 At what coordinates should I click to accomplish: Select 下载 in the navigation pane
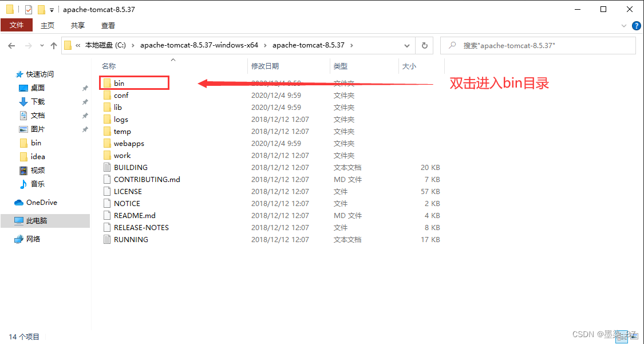click(x=38, y=102)
